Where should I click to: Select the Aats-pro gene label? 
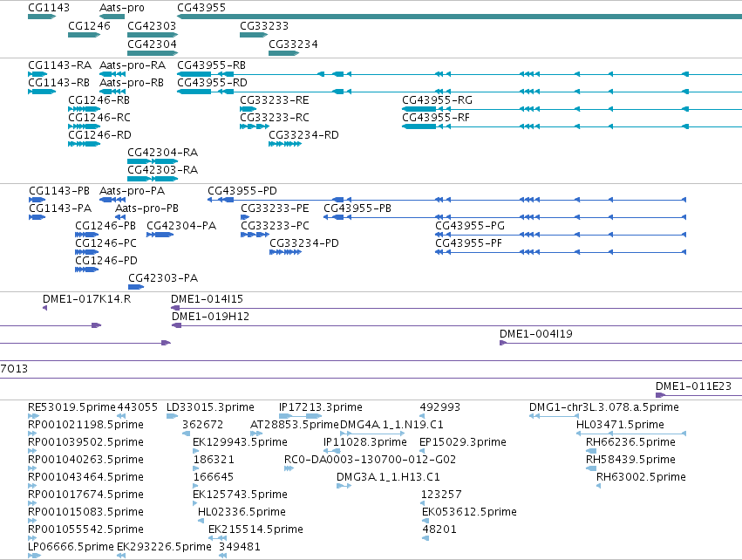pos(122,8)
